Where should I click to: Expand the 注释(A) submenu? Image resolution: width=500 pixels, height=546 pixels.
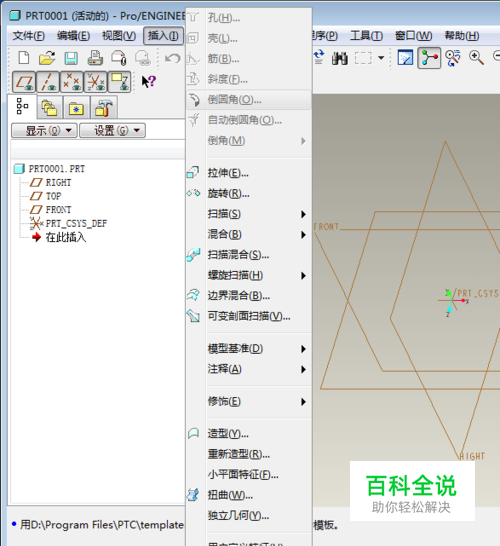pyautogui.click(x=249, y=369)
